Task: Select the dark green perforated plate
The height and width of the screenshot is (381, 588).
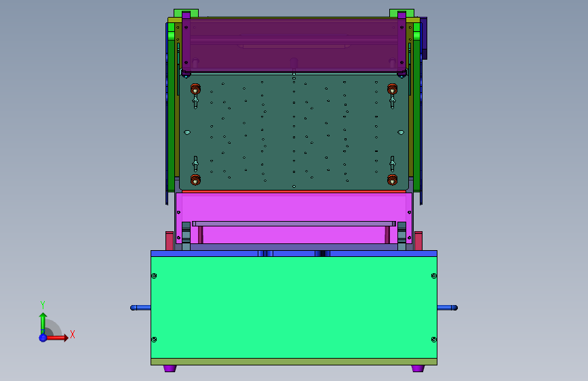Action: (294, 132)
